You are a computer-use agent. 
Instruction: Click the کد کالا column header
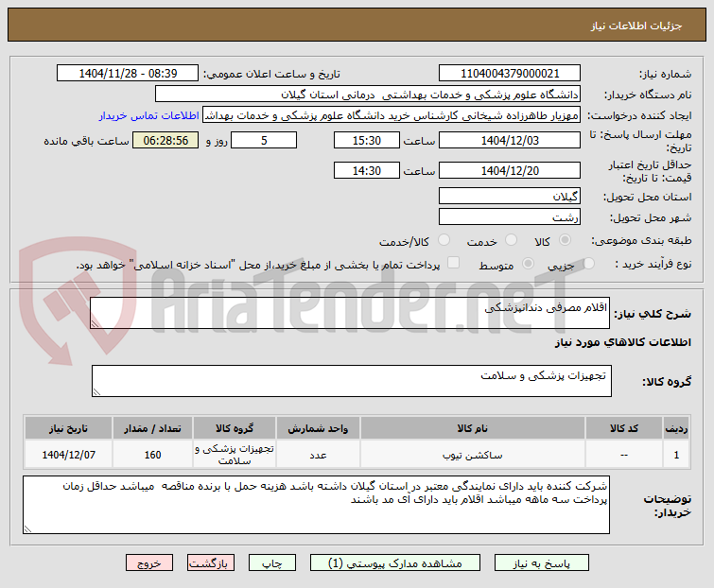(624, 428)
